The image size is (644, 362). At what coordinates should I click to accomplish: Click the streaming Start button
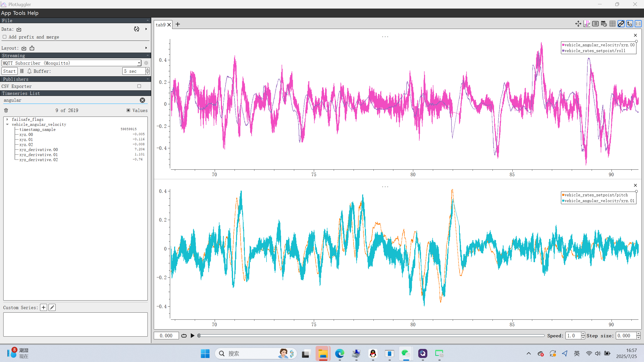coord(10,71)
